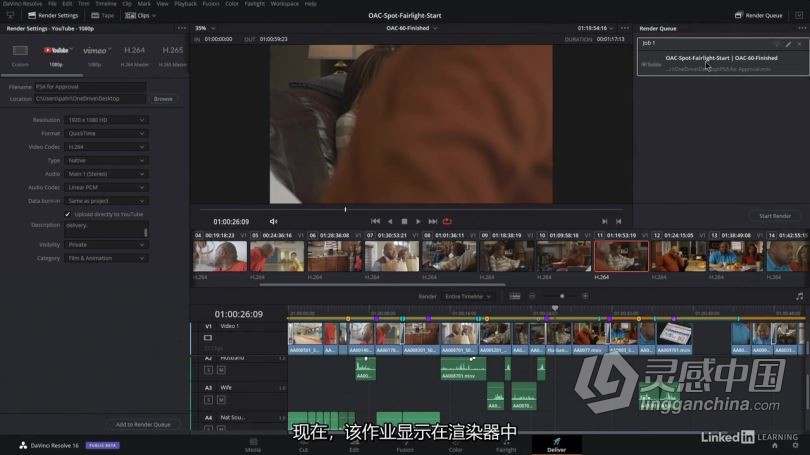Open the Audio Codec dropdown
The height and width of the screenshot is (455, 810).
point(106,187)
